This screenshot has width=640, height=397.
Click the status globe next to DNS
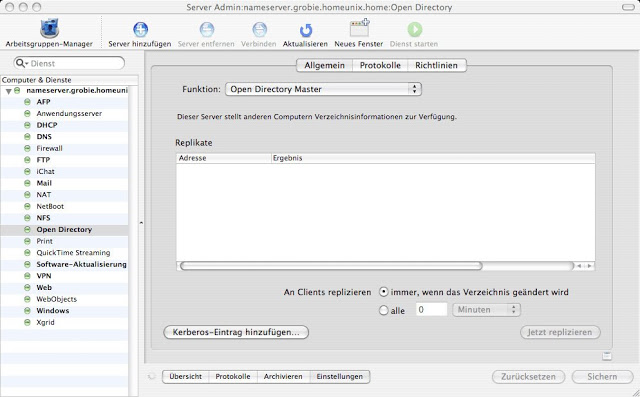[x=27, y=136]
